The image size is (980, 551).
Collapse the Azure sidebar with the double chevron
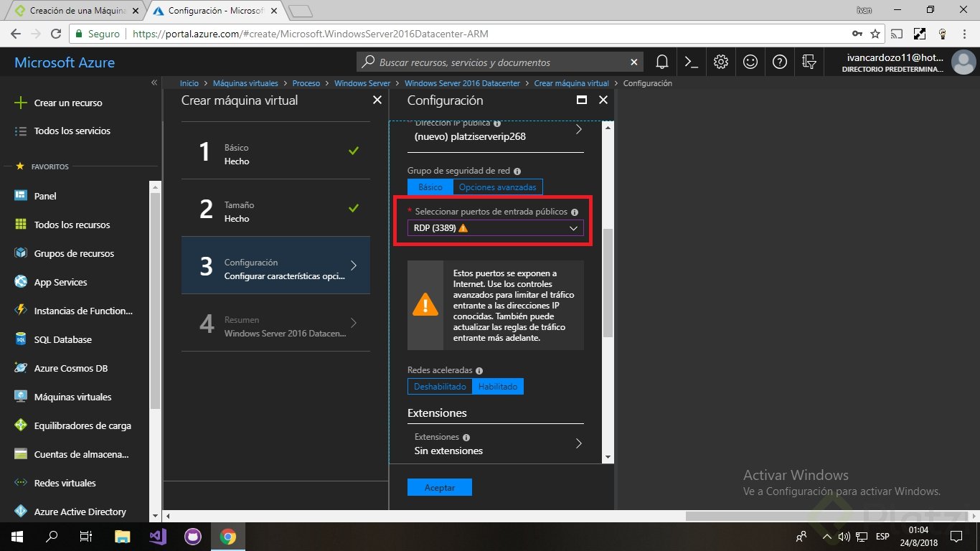pos(154,83)
